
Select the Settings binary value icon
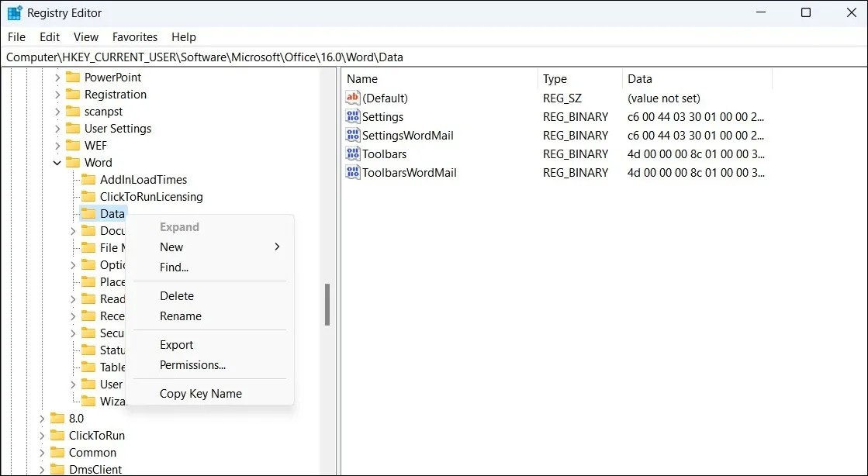pos(353,117)
